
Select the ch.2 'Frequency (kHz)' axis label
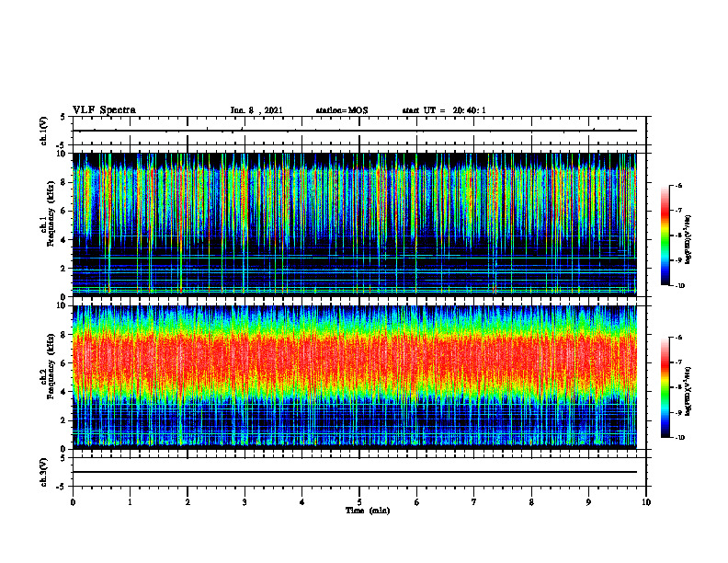click(x=51, y=365)
